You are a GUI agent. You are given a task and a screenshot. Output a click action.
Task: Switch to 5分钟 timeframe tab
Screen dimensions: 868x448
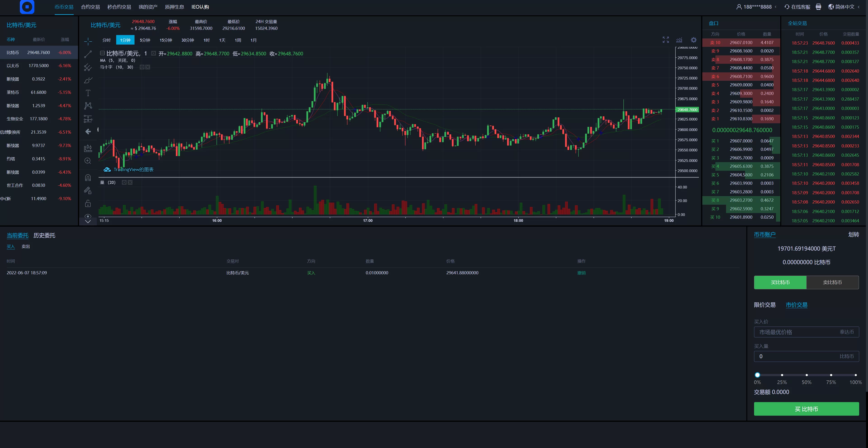pos(145,40)
